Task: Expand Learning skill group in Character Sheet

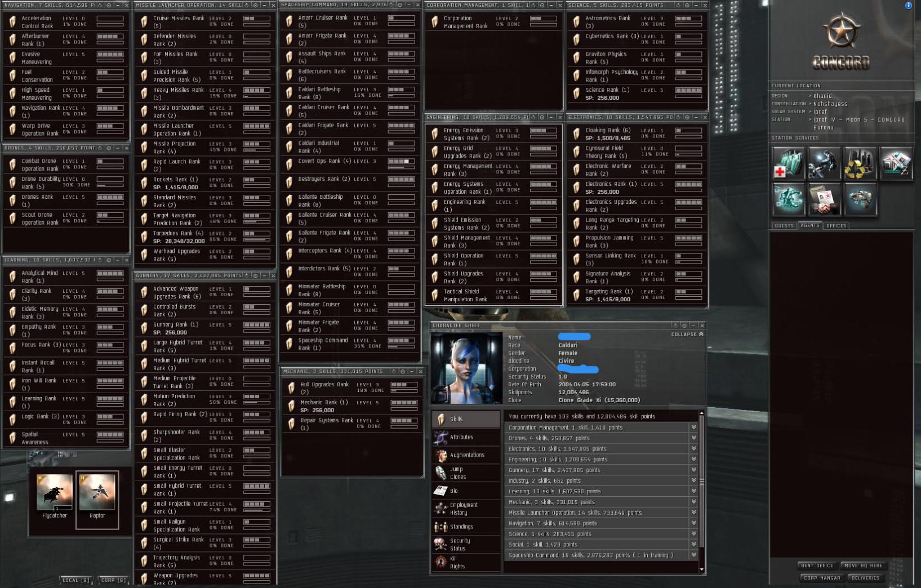Action: (694, 492)
